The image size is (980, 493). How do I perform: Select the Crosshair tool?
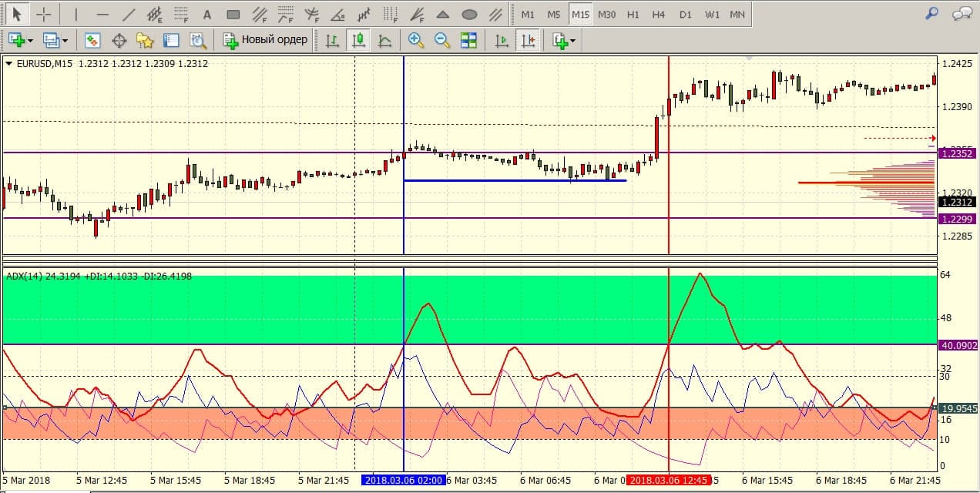pos(45,14)
